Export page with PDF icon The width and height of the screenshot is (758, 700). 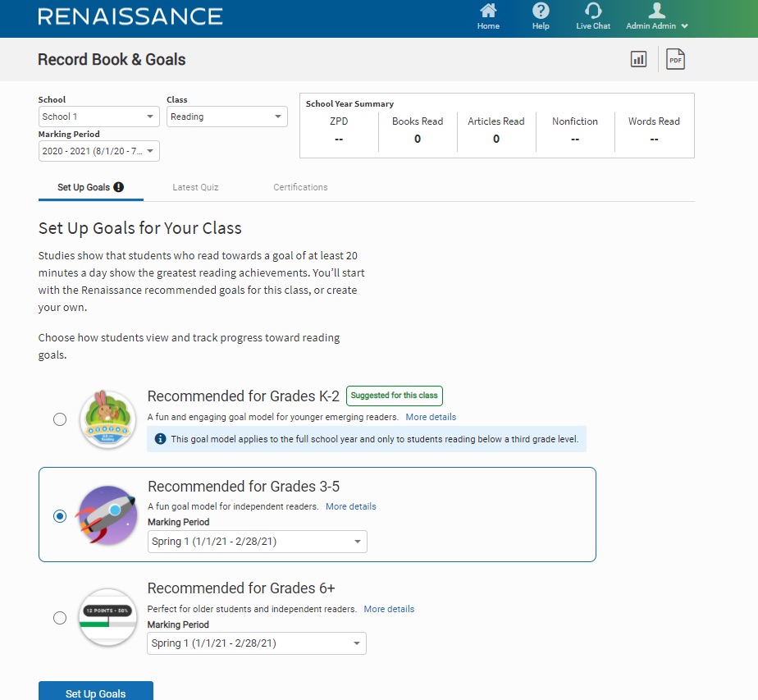point(675,59)
